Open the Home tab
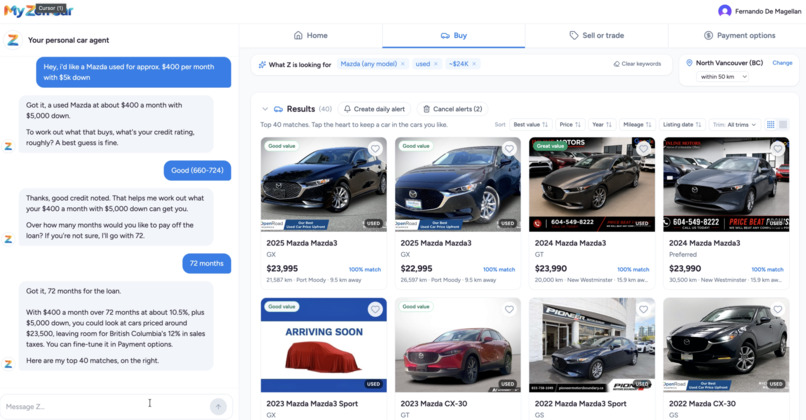Screen dimensions: 806x420 coord(310,35)
